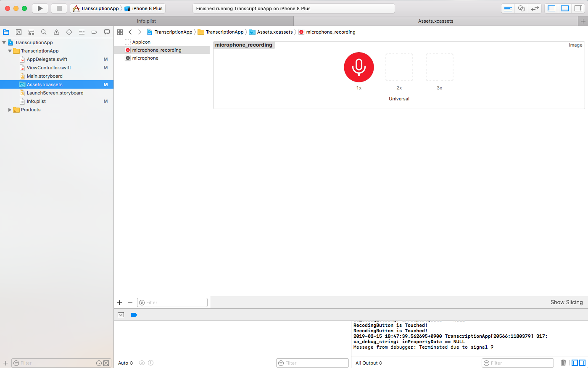Open the Test navigator diamond icon
Viewport: 588px width, 368px height.
tap(69, 32)
